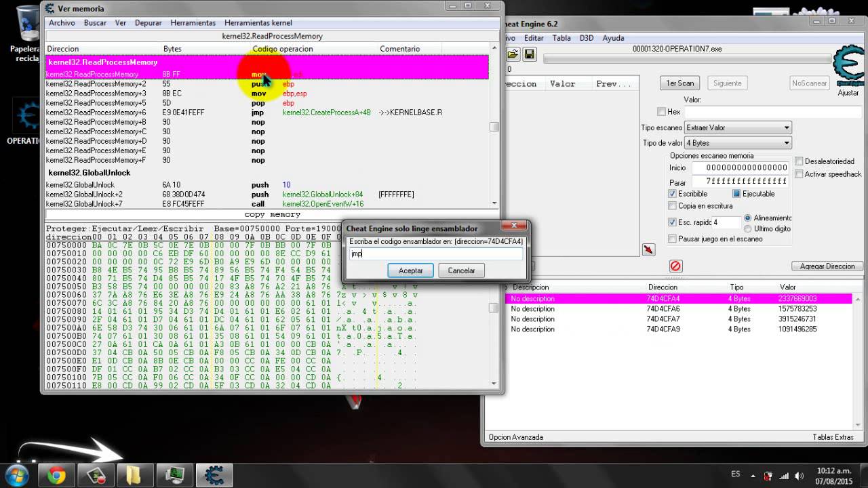The height and width of the screenshot is (488, 868).
Task: Open the Herramientas menu
Action: coord(193,23)
